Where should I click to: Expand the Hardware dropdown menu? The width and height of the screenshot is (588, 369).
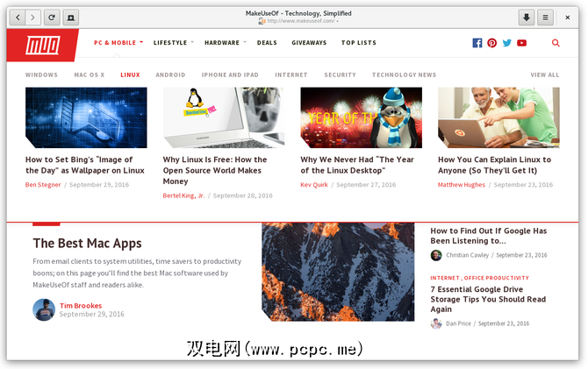(226, 43)
